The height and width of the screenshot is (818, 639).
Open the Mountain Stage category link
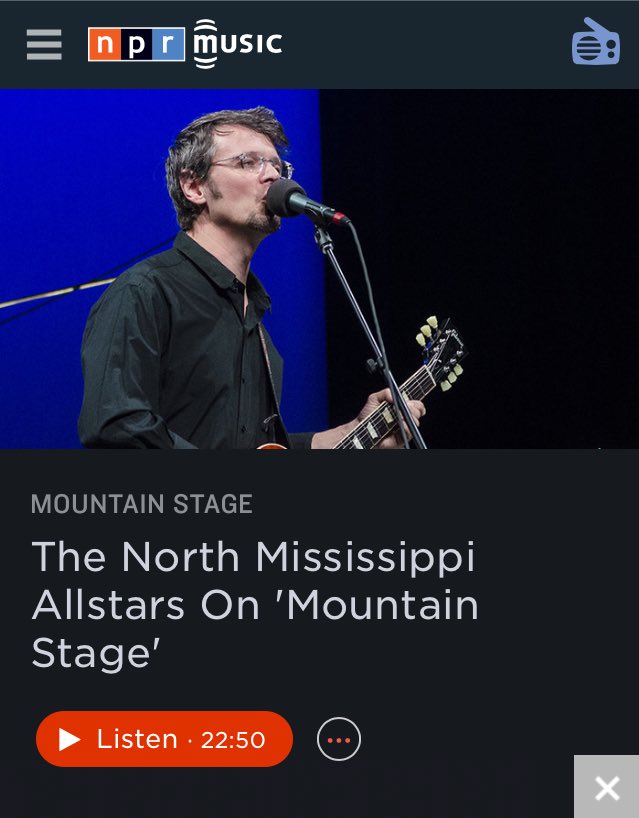(142, 504)
